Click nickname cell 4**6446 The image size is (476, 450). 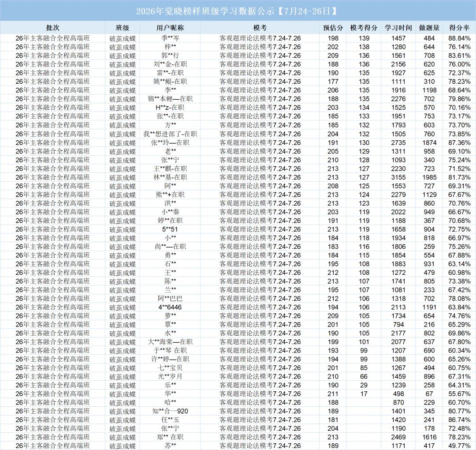tap(170, 307)
